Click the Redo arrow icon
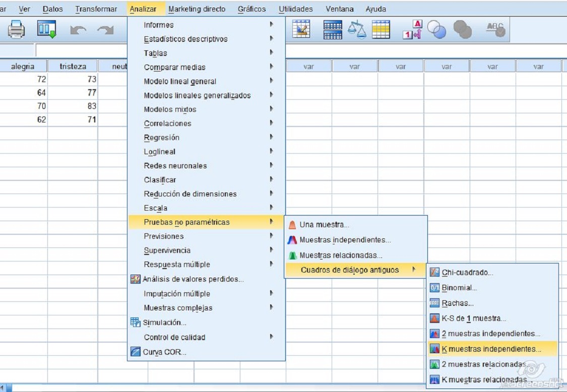This screenshot has width=567, height=392. [106, 30]
